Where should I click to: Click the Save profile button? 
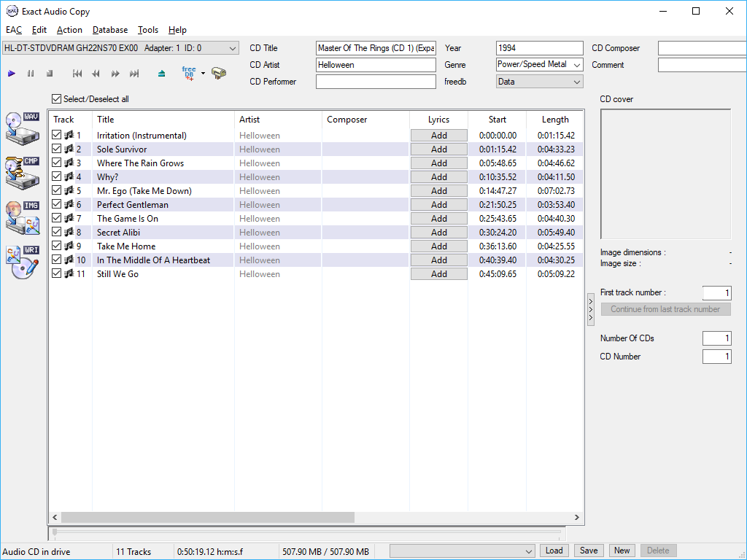(589, 551)
